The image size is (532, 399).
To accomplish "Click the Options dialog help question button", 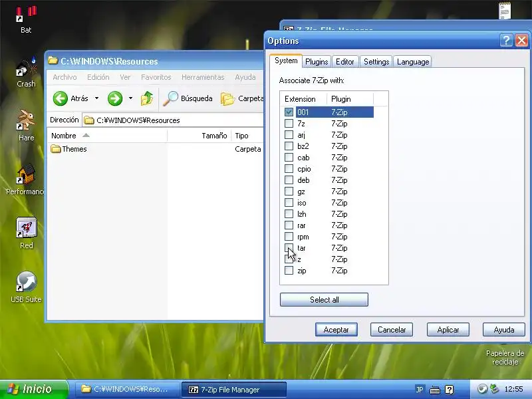I will pos(506,41).
